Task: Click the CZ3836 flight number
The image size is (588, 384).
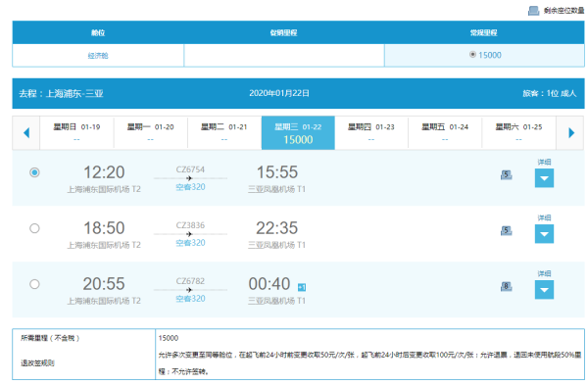Action: tap(190, 225)
